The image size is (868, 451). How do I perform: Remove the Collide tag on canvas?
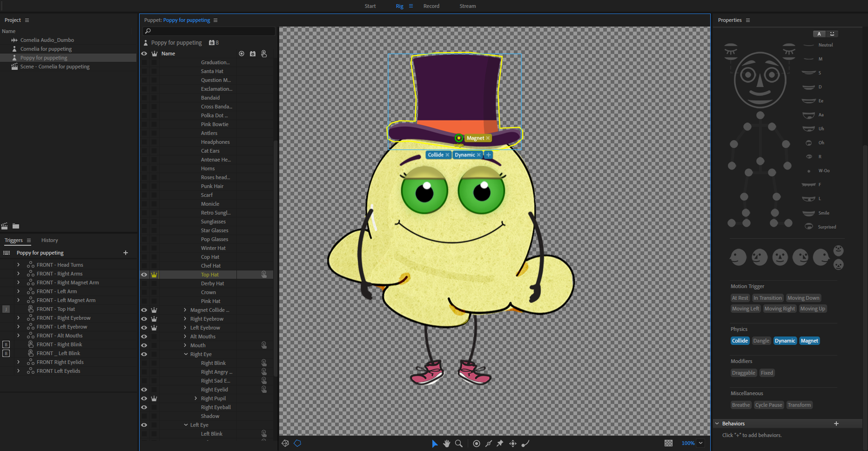coord(447,155)
